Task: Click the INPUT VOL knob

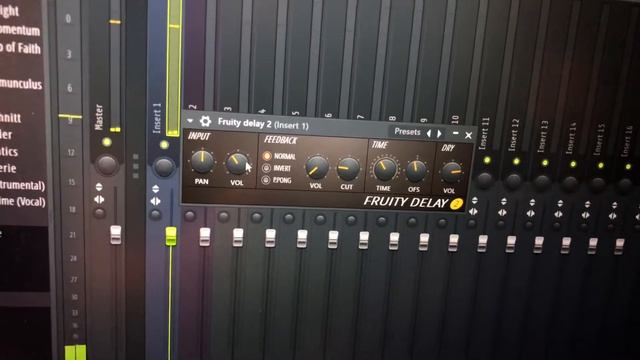Action: click(x=237, y=164)
